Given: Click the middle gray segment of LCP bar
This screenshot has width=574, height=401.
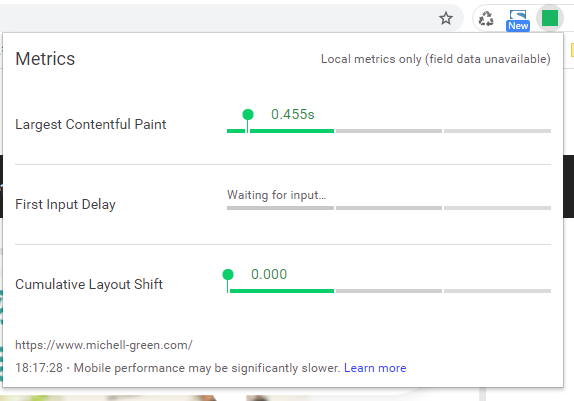Looking at the screenshot, I should tap(389, 131).
